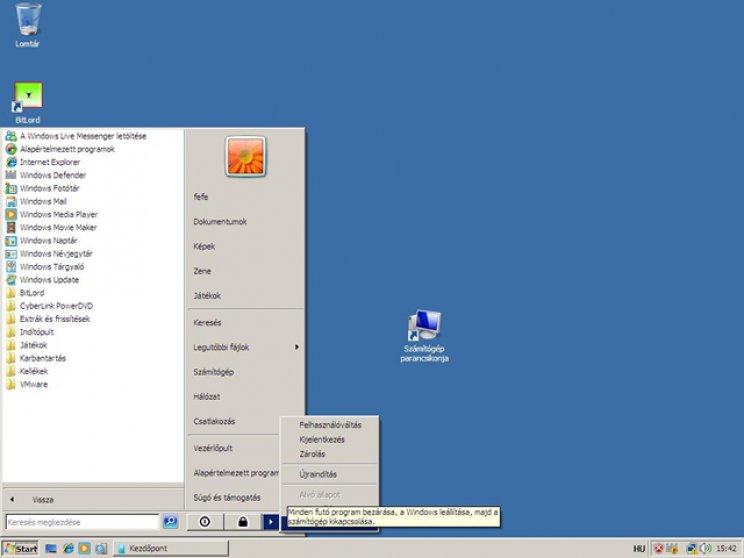Launch Windows Tárgyaló

[52, 267]
